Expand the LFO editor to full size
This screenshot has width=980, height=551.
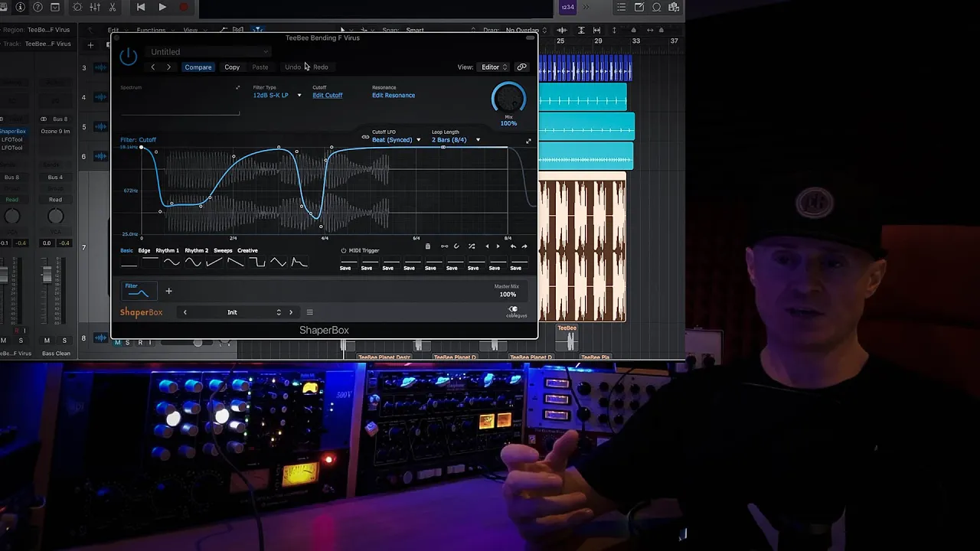click(528, 141)
